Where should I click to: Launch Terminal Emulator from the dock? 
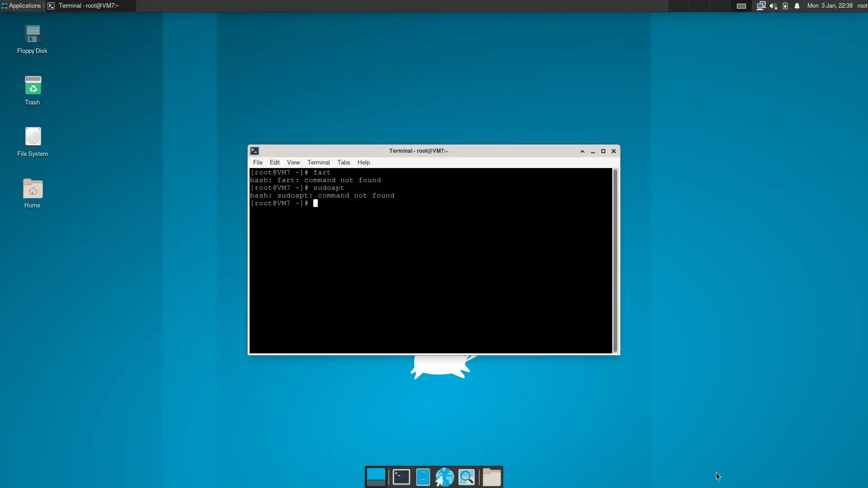coord(401,477)
